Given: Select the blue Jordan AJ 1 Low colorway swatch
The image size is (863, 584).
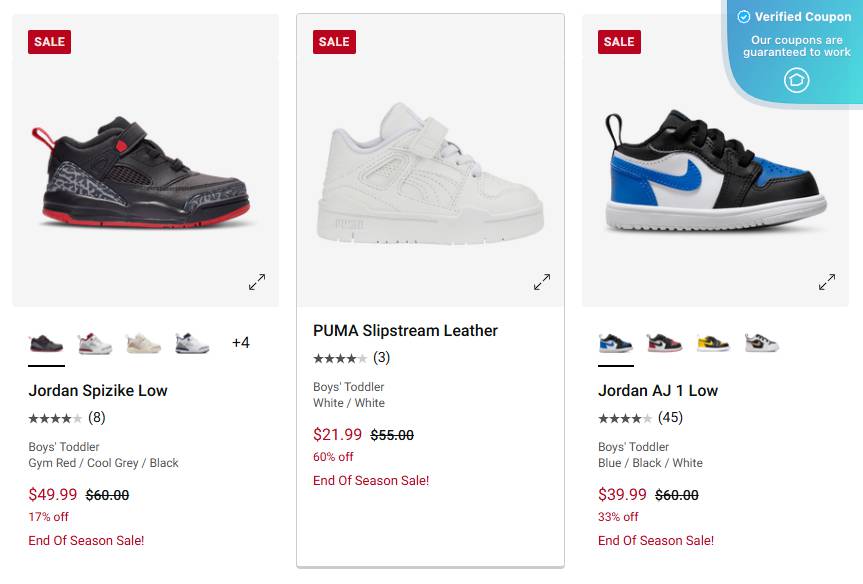Looking at the screenshot, I should [615, 342].
